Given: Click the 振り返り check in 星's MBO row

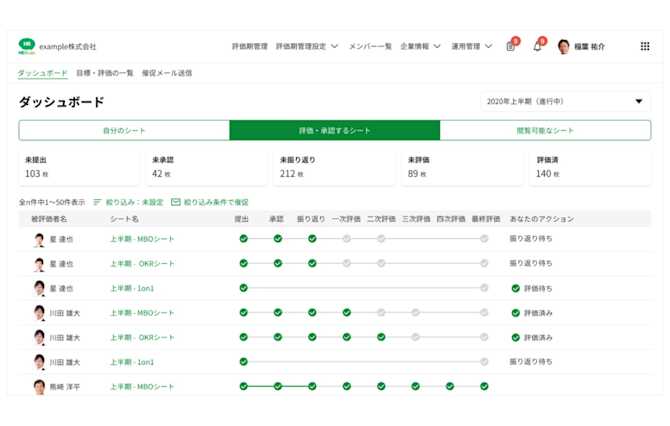Looking at the screenshot, I should [312, 238].
